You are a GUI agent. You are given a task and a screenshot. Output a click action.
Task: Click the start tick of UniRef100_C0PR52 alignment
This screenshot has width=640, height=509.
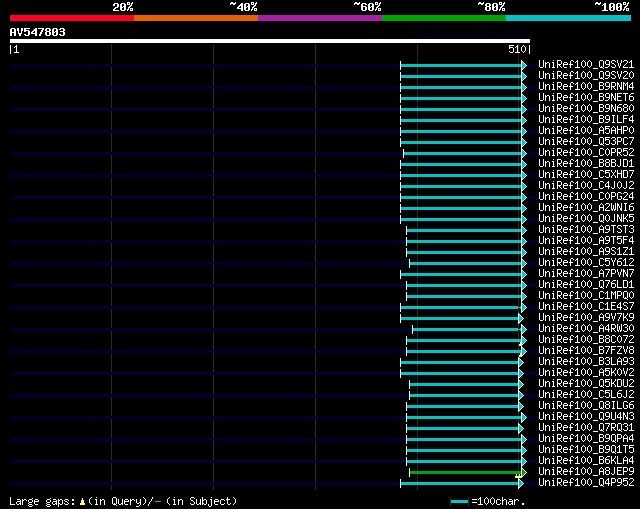coord(404,153)
